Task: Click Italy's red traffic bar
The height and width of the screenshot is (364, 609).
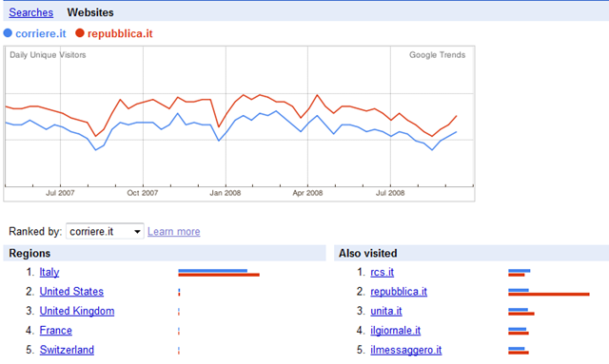Action: coord(219,275)
